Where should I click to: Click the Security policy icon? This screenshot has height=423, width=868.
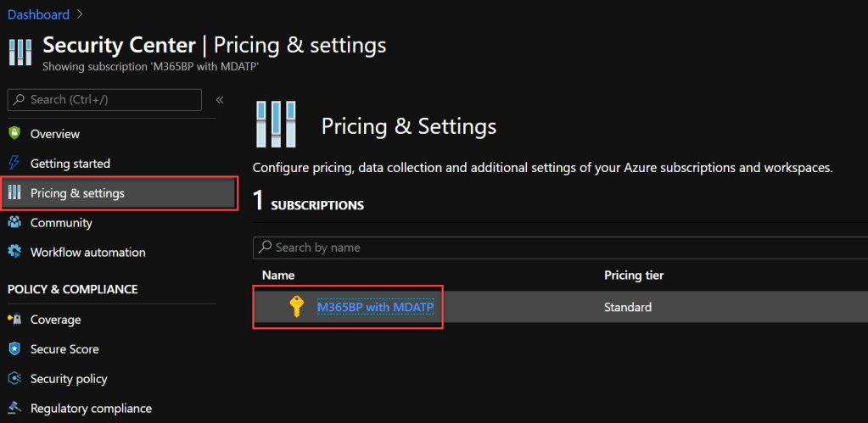[14, 379]
